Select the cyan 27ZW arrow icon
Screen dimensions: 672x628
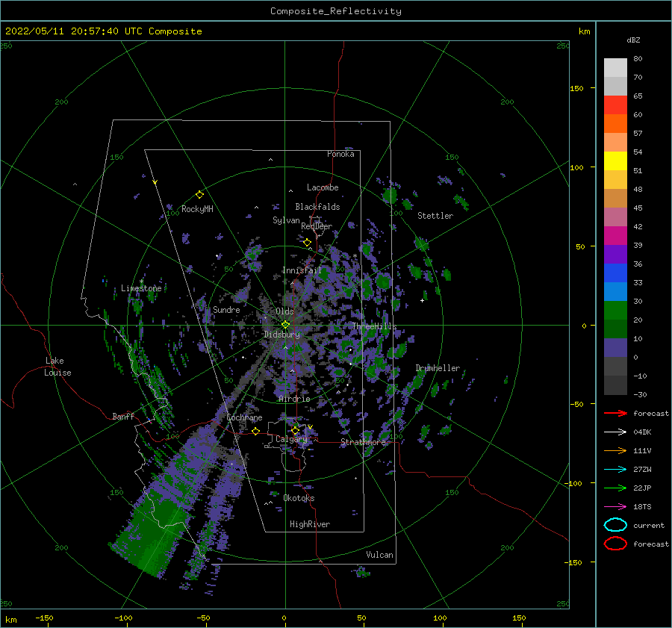[x=615, y=470]
